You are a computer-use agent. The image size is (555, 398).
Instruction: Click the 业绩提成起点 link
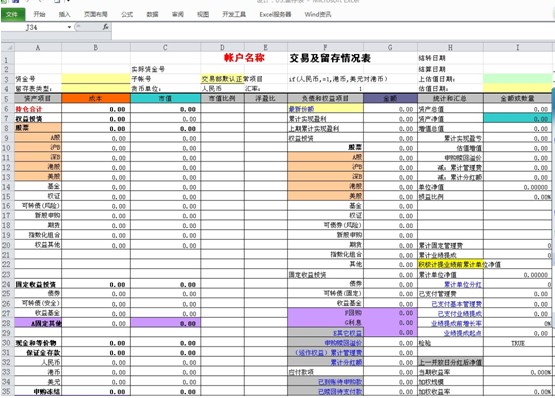(462, 333)
